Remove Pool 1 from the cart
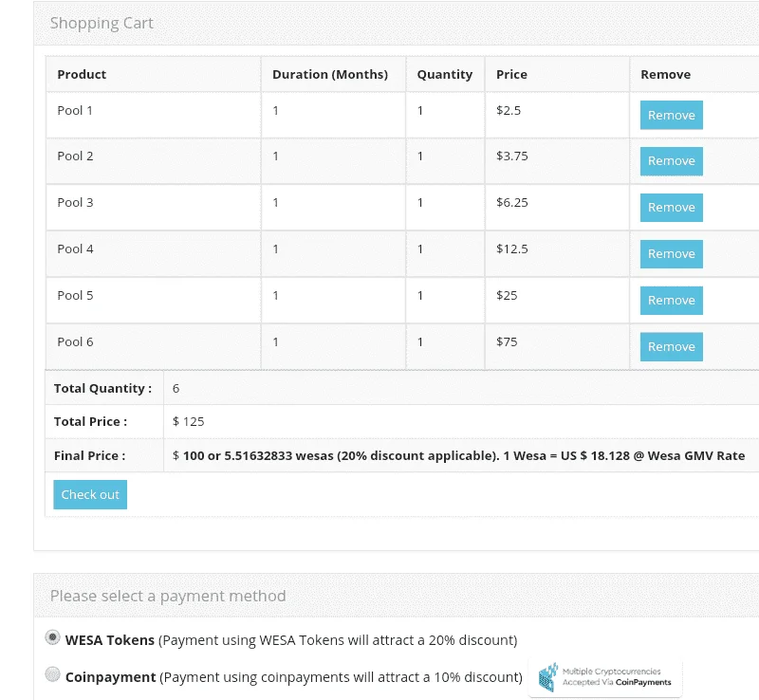The width and height of the screenshot is (759, 700). pos(671,115)
